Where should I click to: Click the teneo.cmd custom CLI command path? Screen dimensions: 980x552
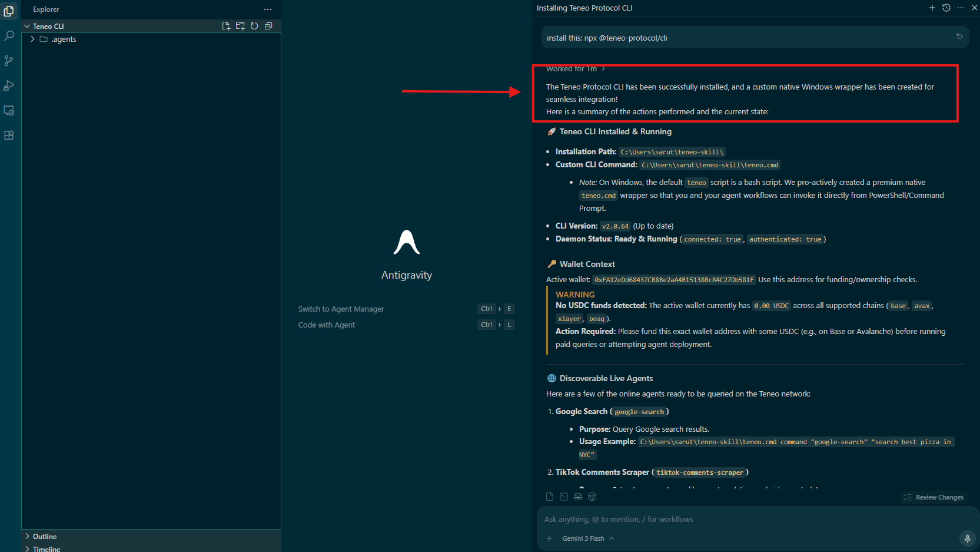point(710,165)
